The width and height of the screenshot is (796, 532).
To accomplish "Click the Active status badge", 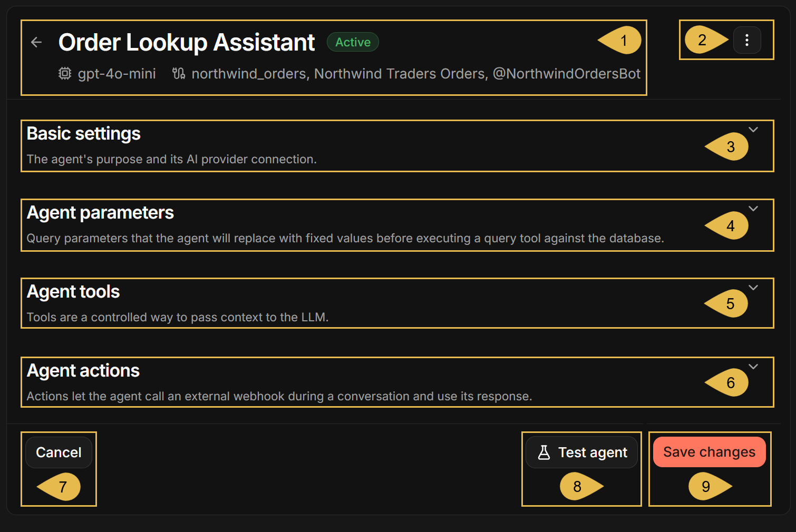I will (353, 42).
